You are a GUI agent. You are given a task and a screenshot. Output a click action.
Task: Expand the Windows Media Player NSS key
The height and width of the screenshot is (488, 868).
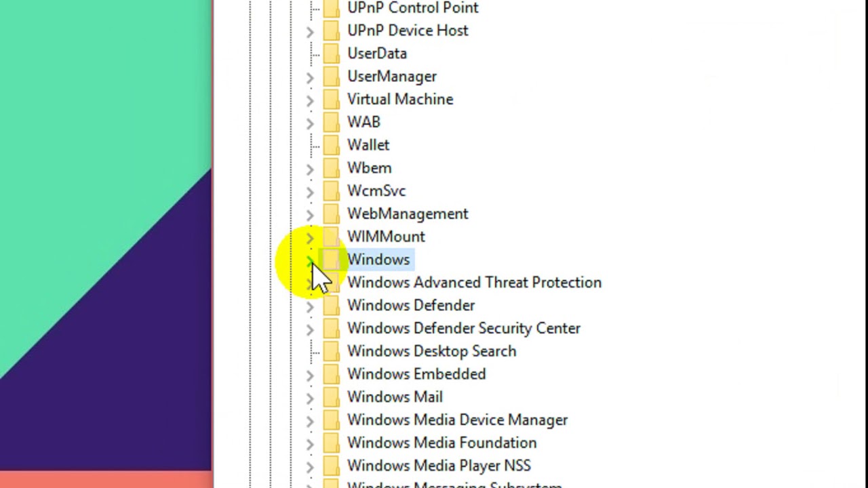(x=310, y=466)
